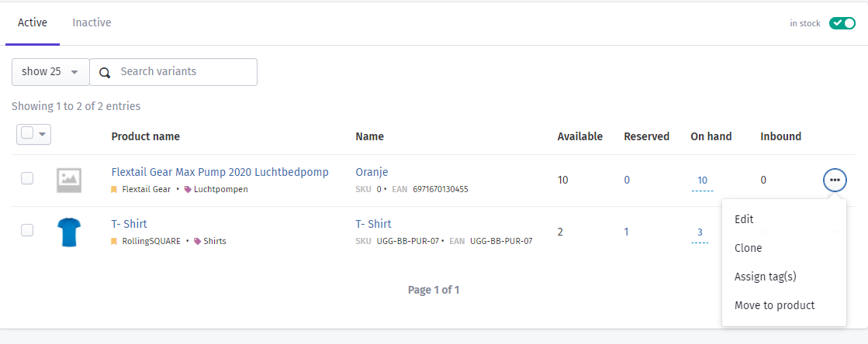Click the placeholder image icon for Flextail pump
The height and width of the screenshot is (344, 868).
click(x=69, y=181)
